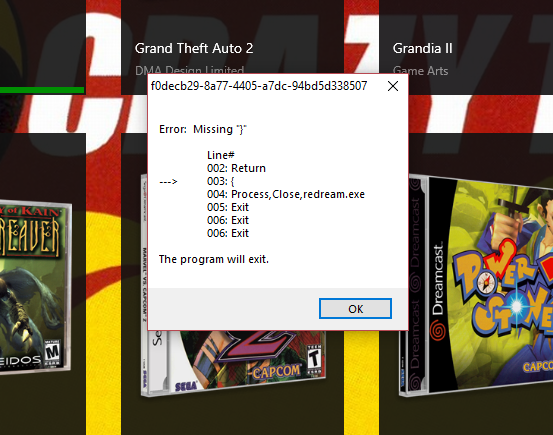Click the arrow marker beside line 003

[168, 181]
